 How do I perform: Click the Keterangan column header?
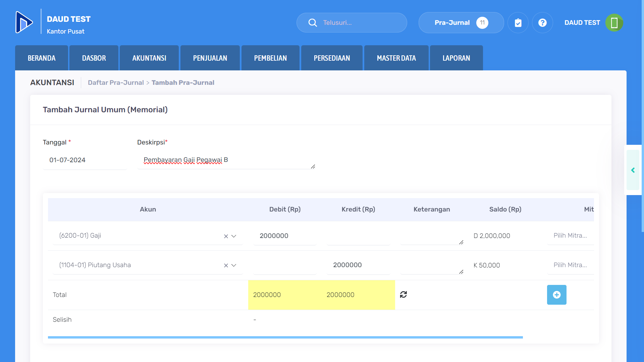point(432,209)
